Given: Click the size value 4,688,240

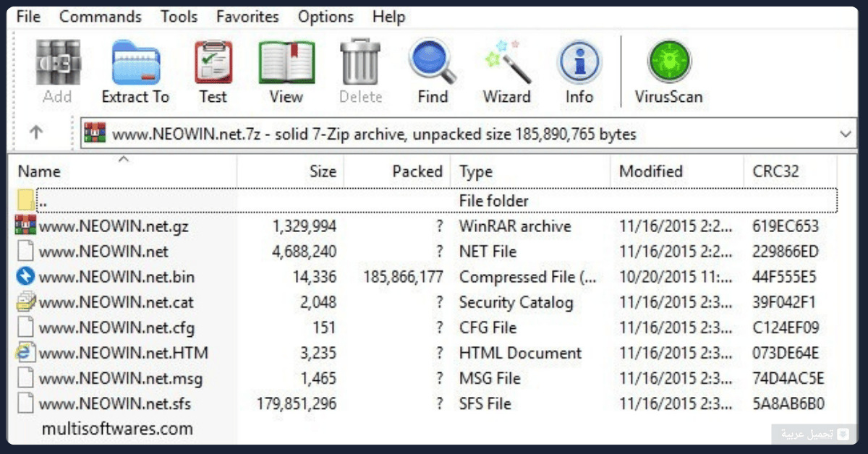Looking at the screenshot, I should (305, 252).
